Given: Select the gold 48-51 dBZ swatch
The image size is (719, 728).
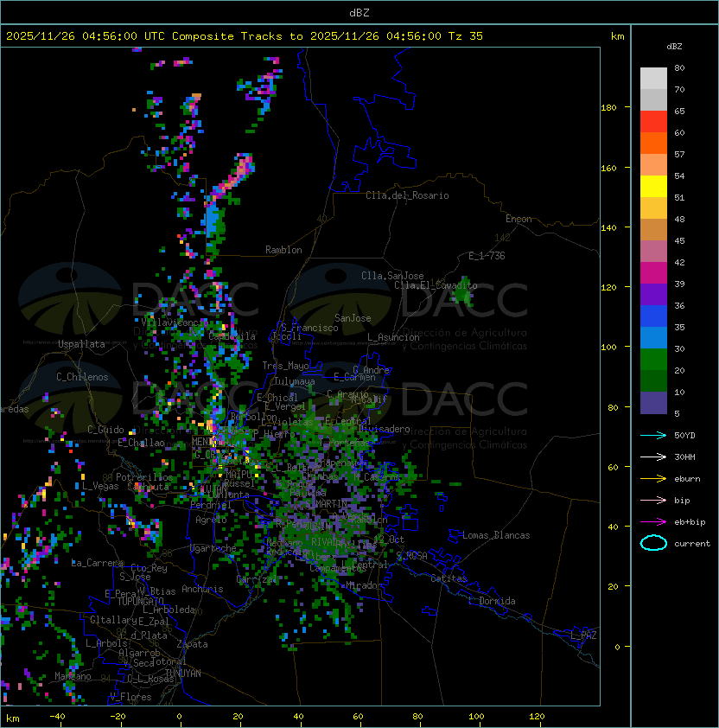Looking at the screenshot, I should pyautogui.click(x=653, y=208).
